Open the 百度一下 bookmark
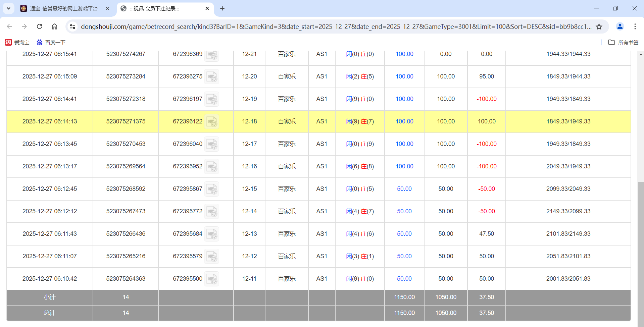 click(51, 42)
